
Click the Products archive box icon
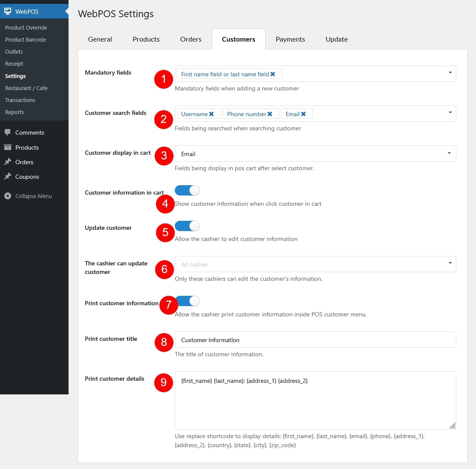pyautogui.click(x=8, y=147)
